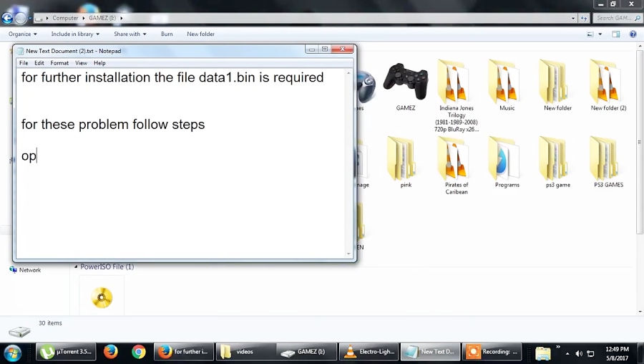Click Notepad scrollbar down arrow

tap(348, 254)
